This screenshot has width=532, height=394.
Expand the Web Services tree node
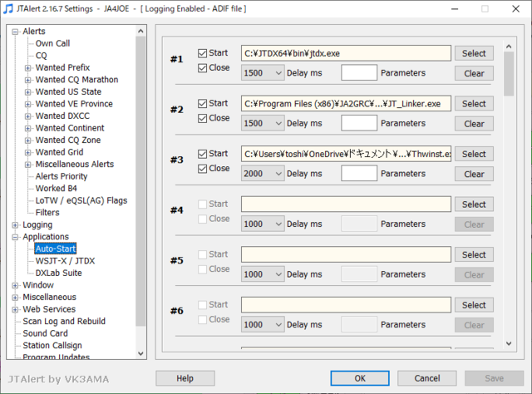(15, 309)
